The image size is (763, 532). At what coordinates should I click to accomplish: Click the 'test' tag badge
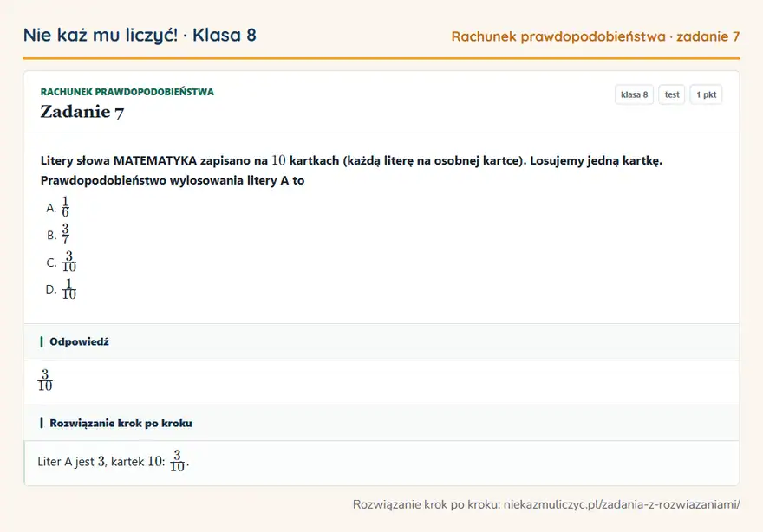tap(671, 94)
